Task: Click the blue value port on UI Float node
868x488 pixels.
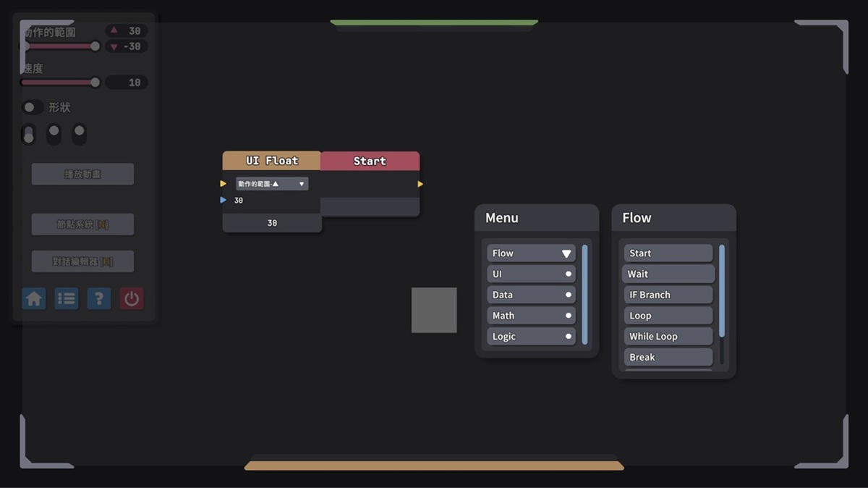Action: coord(224,201)
